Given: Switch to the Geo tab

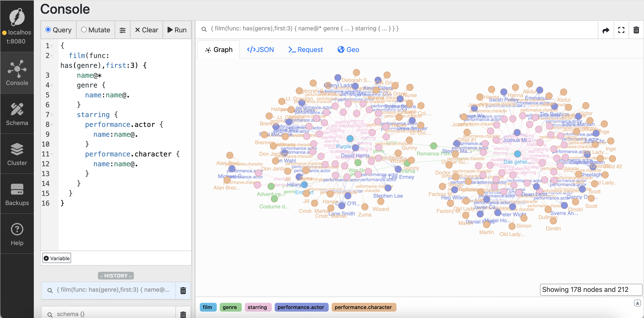Looking at the screenshot, I should [x=348, y=49].
